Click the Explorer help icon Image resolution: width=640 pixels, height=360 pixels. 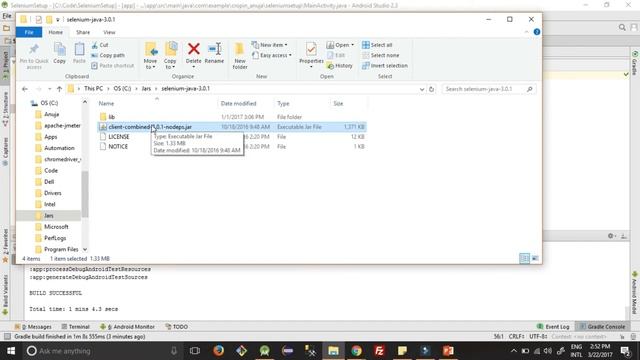[537, 32]
